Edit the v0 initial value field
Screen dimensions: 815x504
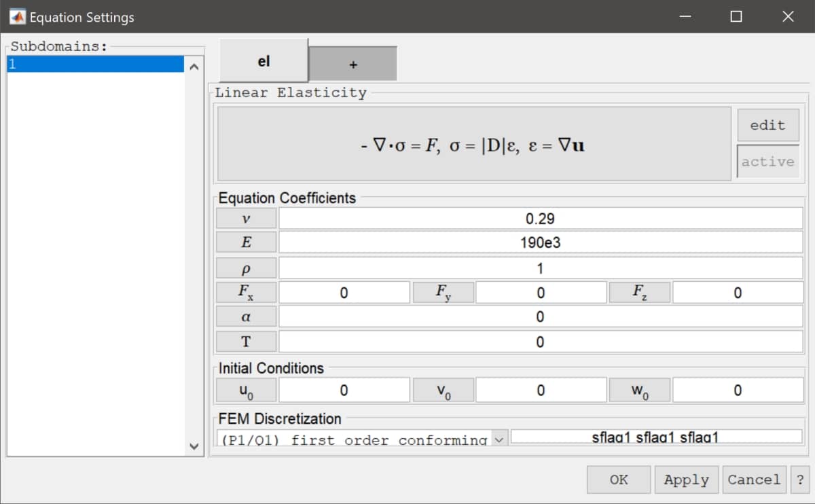click(x=541, y=390)
